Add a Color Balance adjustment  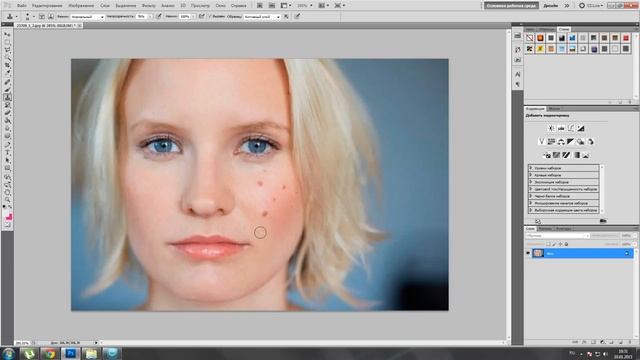(x=561, y=141)
